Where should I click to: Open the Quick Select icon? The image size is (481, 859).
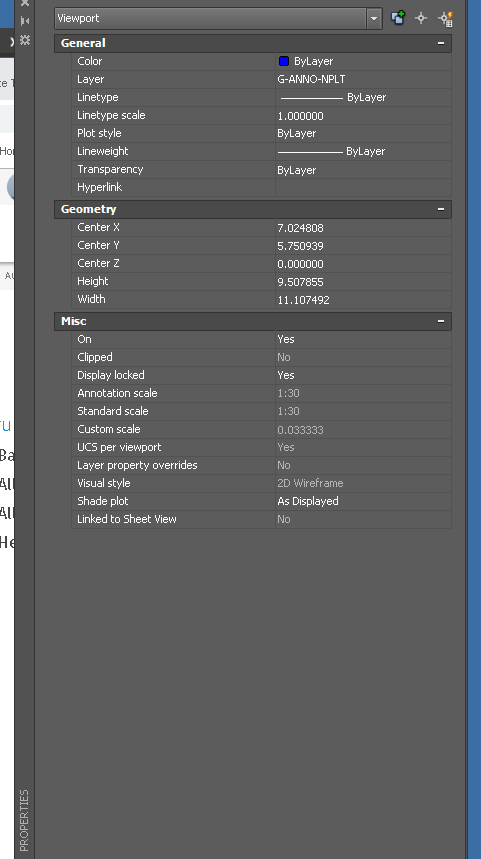coord(445,19)
